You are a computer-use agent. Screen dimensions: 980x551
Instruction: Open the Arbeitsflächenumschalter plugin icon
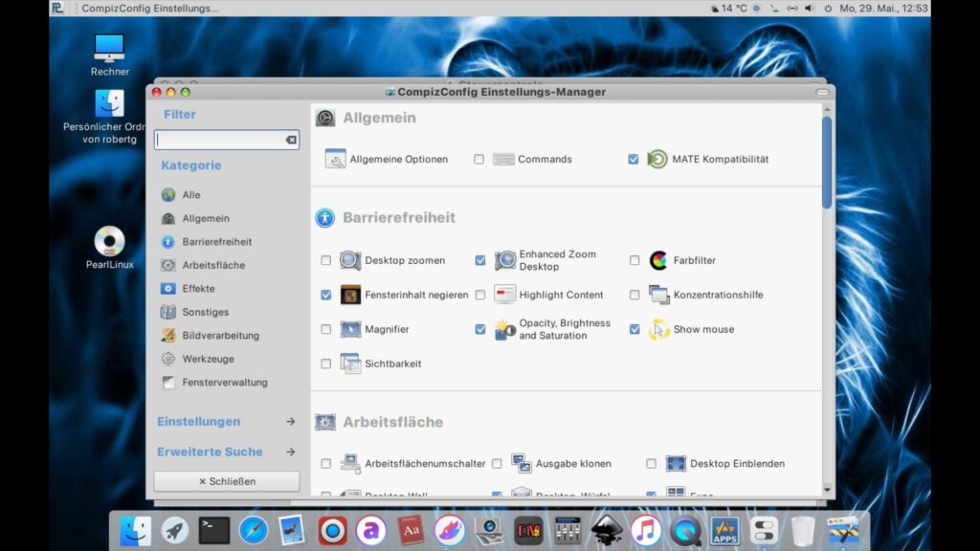coord(350,463)
